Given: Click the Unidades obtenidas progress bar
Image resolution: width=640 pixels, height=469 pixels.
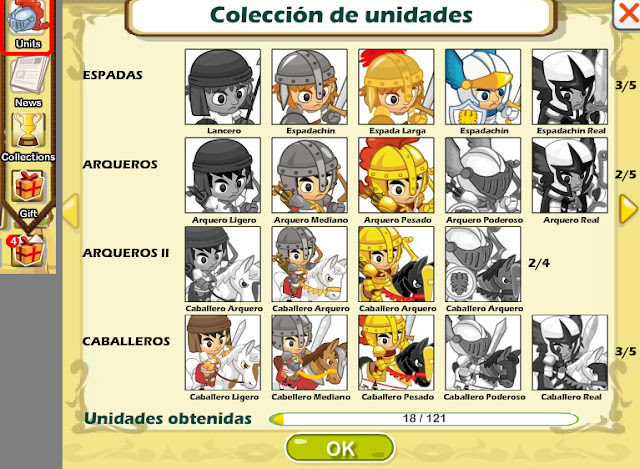Looking at the screenshot, I should 423,419.
